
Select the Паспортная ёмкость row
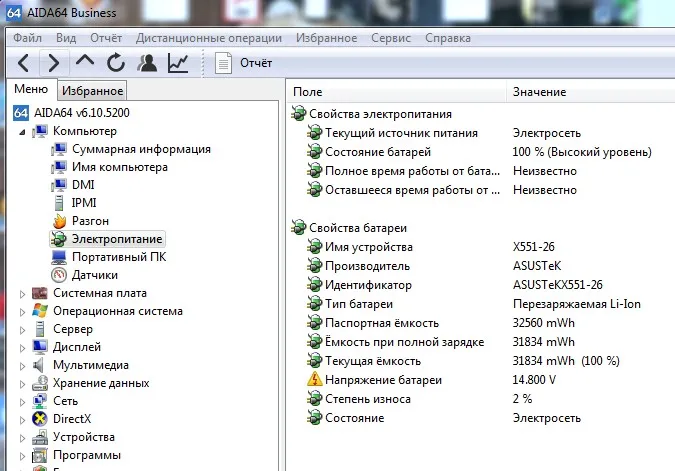click(x=481, y=323)
